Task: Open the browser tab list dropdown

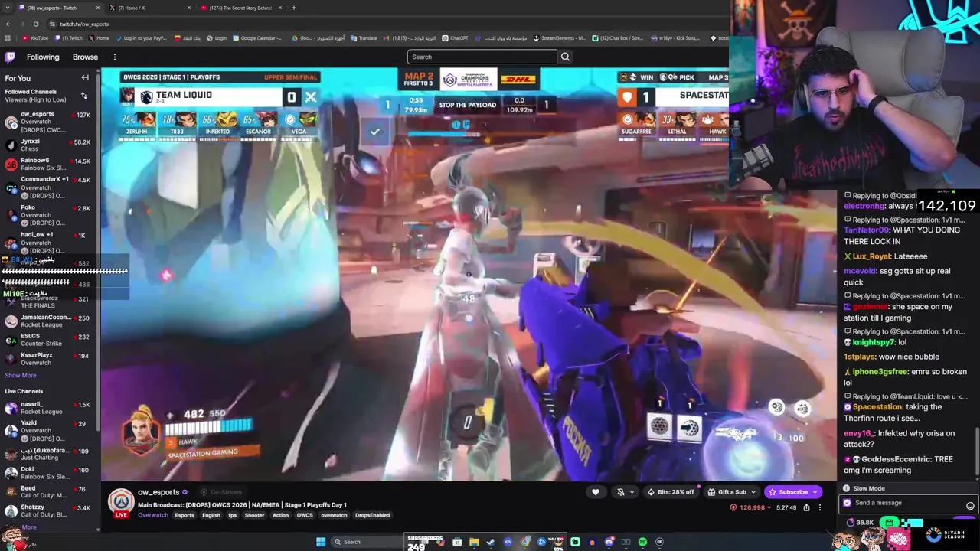Action: point(8,8)
